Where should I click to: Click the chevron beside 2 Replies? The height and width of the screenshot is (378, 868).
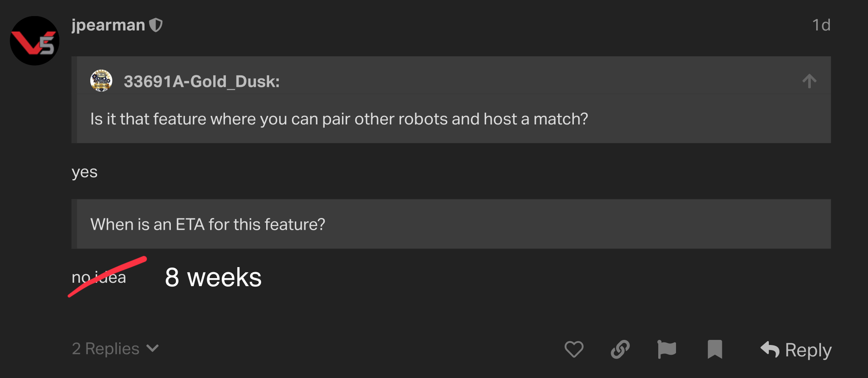[153, 348]
